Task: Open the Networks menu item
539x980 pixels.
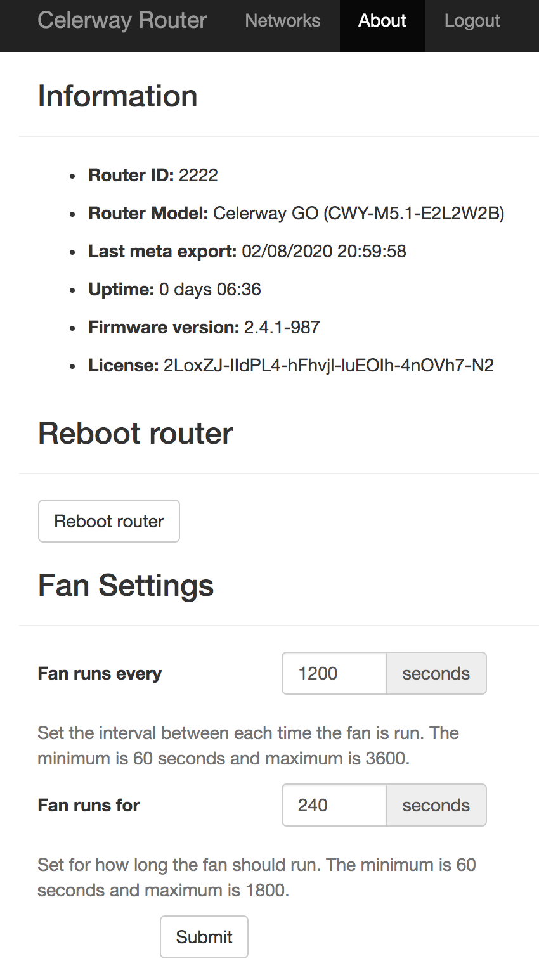Action: [282, 21]
